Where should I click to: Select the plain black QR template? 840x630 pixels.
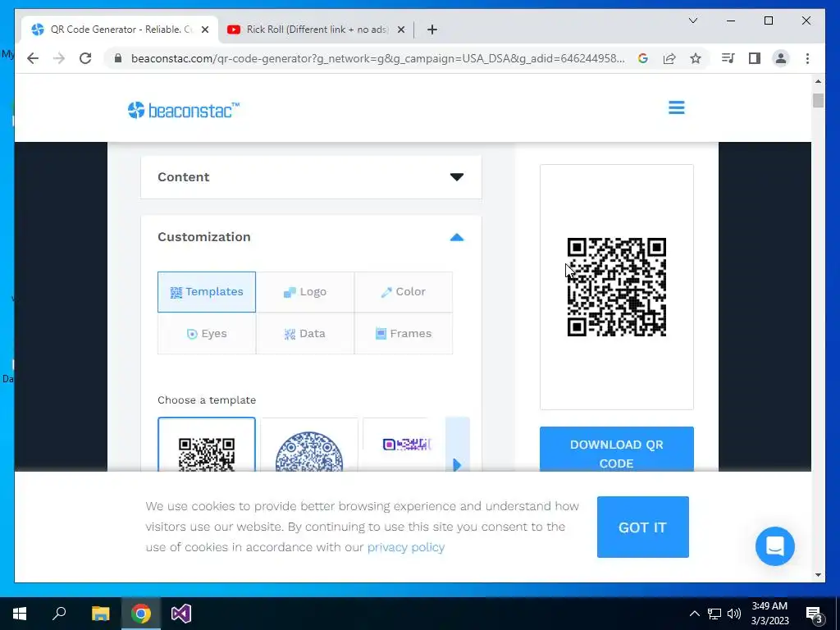207,445
